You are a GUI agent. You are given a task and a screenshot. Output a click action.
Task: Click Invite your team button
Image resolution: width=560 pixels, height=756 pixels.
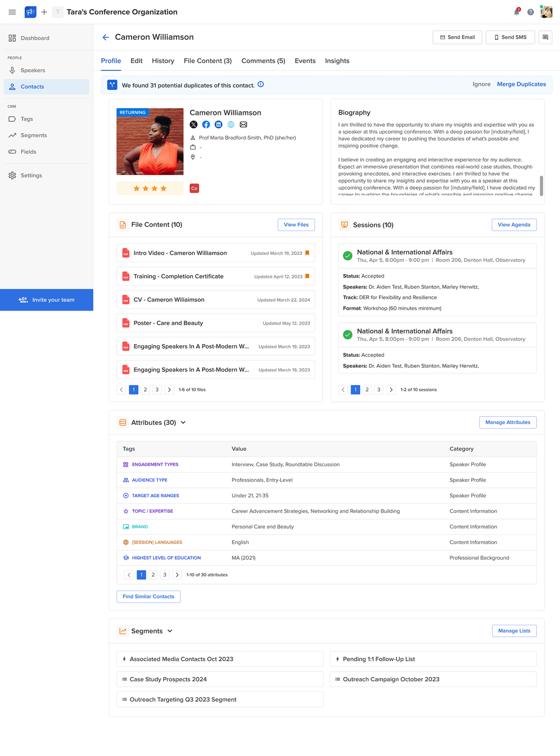coord(47,300)
